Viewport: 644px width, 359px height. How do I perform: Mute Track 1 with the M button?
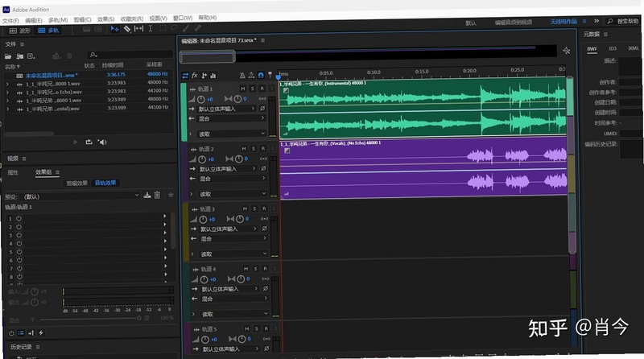(x=243, y=89)
